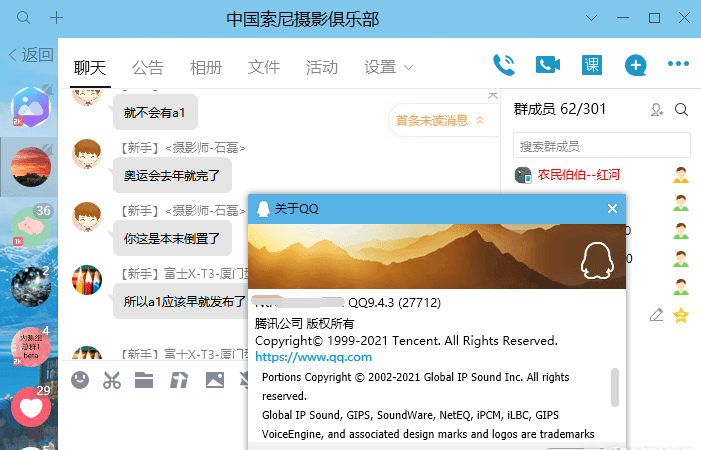Click the orange member icon beside 农民伯伯--红河
Image resolution: width=701 pixels, height=450 pixels.
(681, 175)
